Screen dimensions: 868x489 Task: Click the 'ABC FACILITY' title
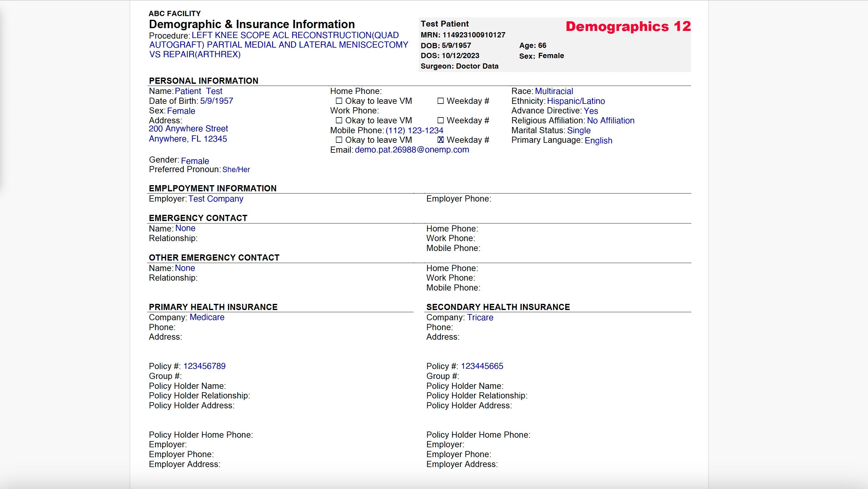tap(175, 14)
